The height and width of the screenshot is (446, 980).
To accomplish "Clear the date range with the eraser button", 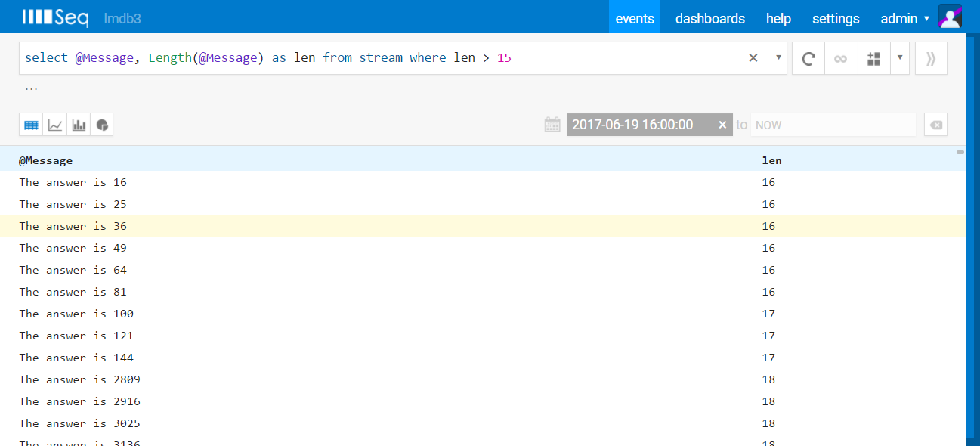I will pyautogui.click(x=935, y=124).
